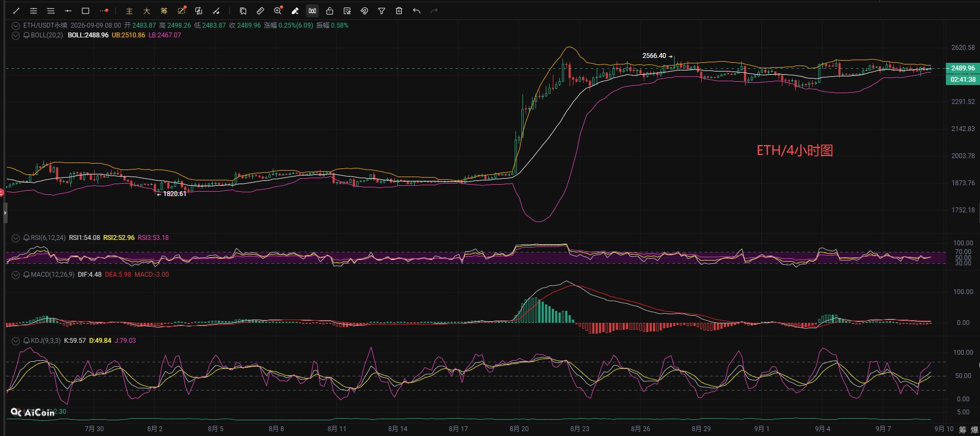The image size is (980, 436).
Task: Open the drawing filter funnel
Action: (x=382, y=11)
